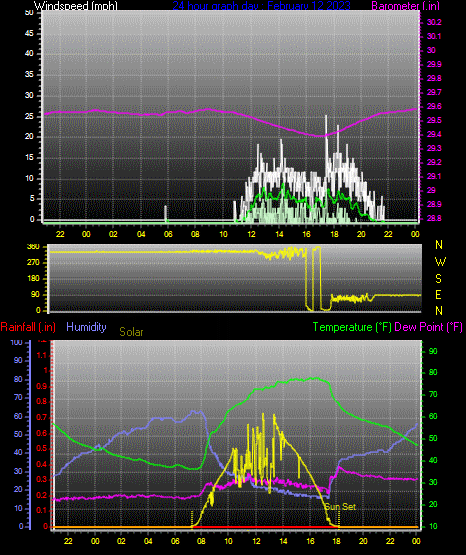Click the 90 temperature scale value
This screenshot has height=555, width=466.
click(x=433, y=351)
